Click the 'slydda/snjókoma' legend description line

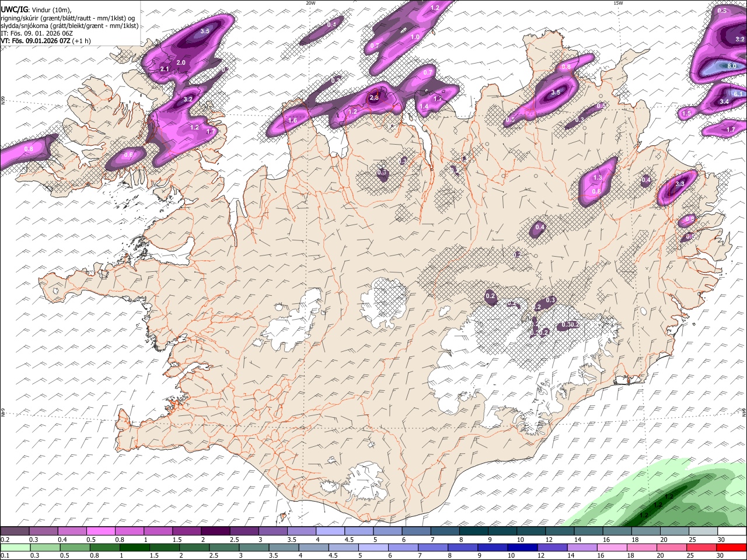[69, 25]
